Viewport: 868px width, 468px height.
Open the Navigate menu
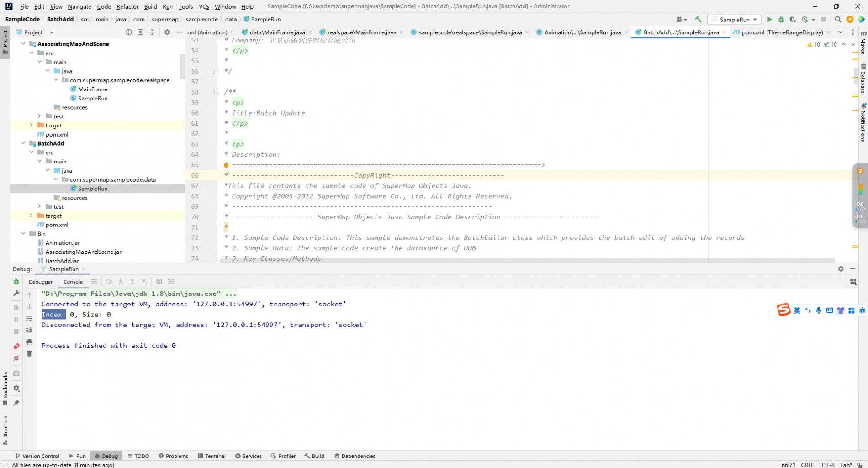coord(79,6)
